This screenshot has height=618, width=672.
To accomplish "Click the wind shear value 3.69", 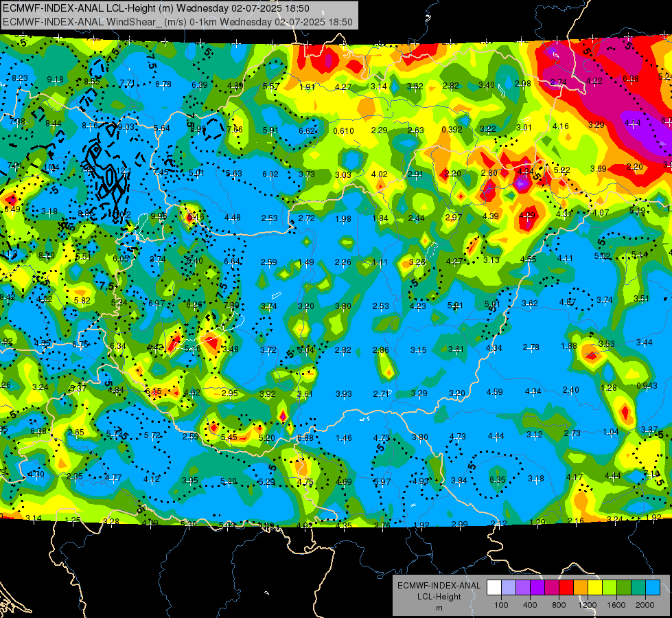I will 599,168.
